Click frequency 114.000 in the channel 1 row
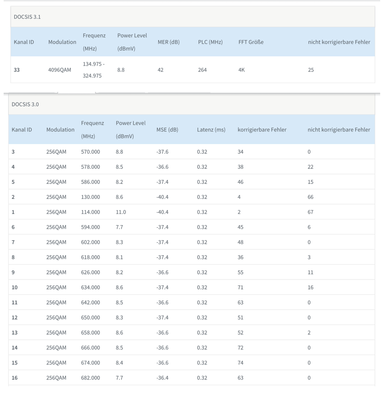 click(90, 212)
